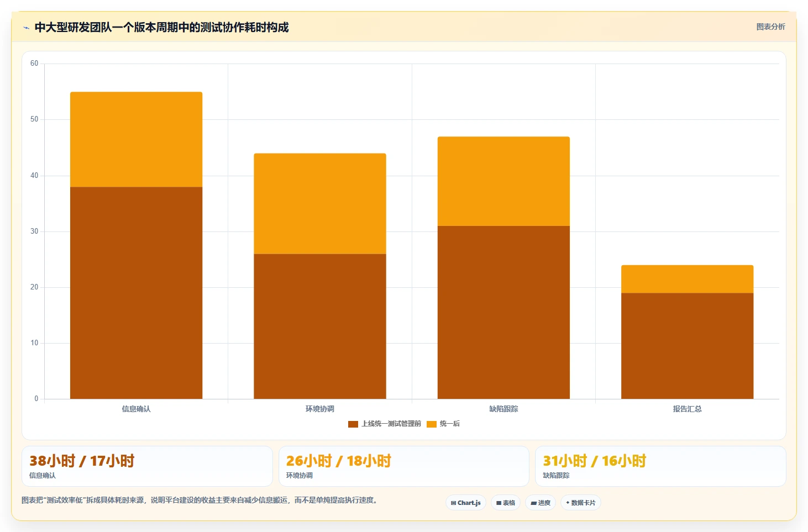This screenshot has height=532, width=808.
Task: Click the footer caption starting 图表把
Action: point(200,500)
